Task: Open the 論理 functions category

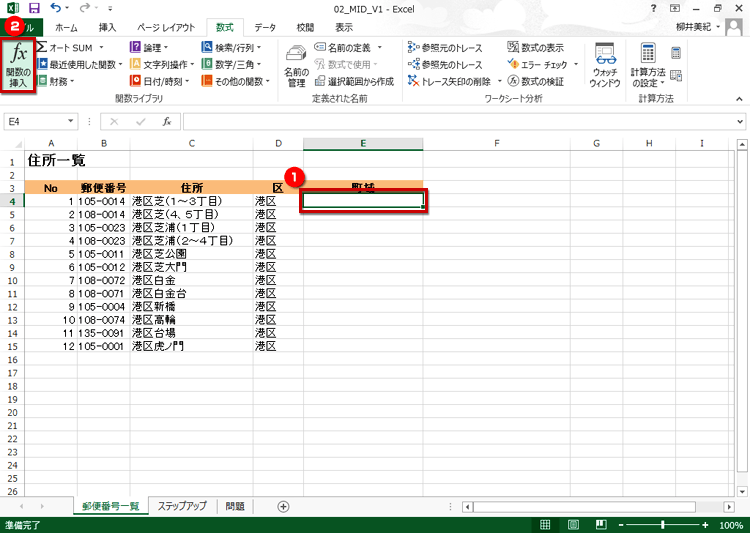Action: point(149,48)
